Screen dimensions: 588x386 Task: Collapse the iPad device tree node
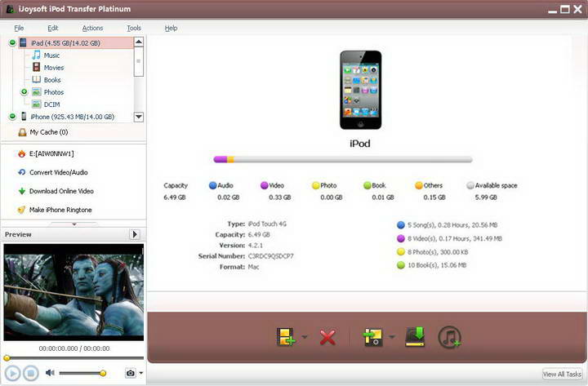[12, 42]
